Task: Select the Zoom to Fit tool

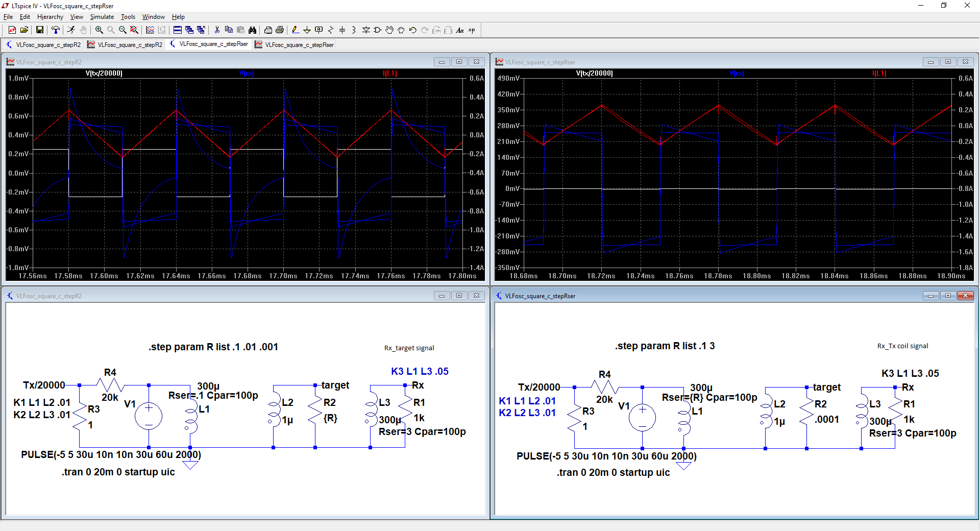Action: point(134,30)
